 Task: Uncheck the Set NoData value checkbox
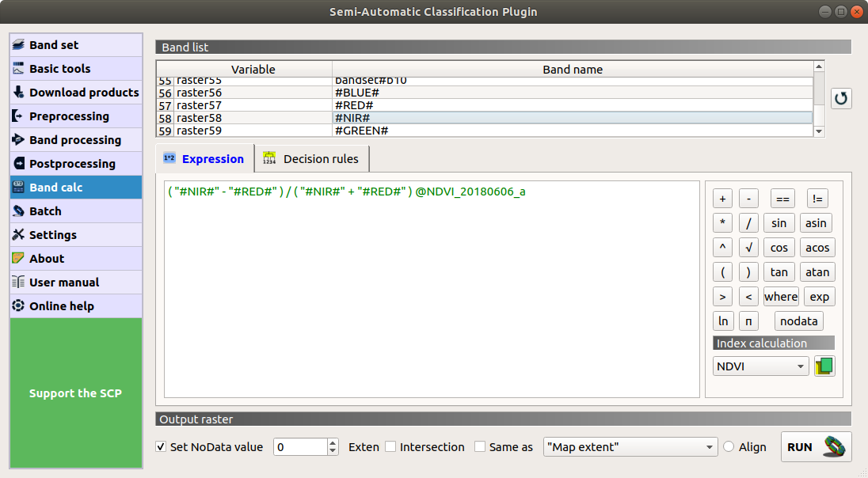pos(162,447)
